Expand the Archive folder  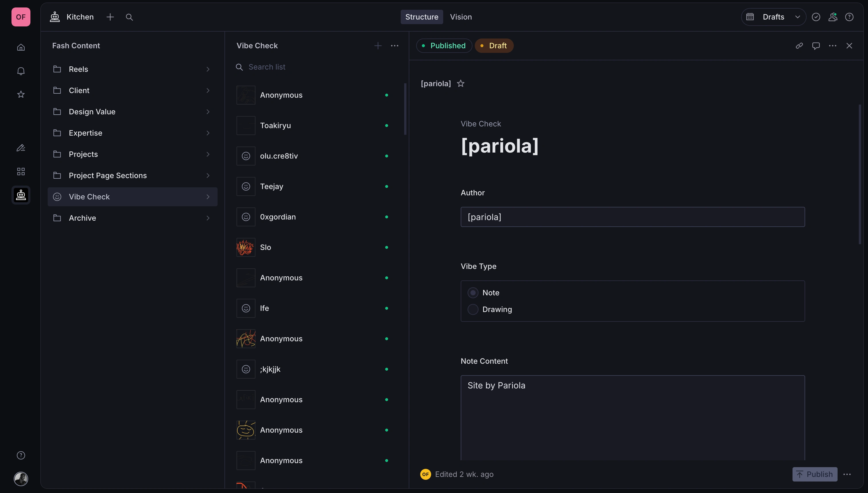coord(208,218)
